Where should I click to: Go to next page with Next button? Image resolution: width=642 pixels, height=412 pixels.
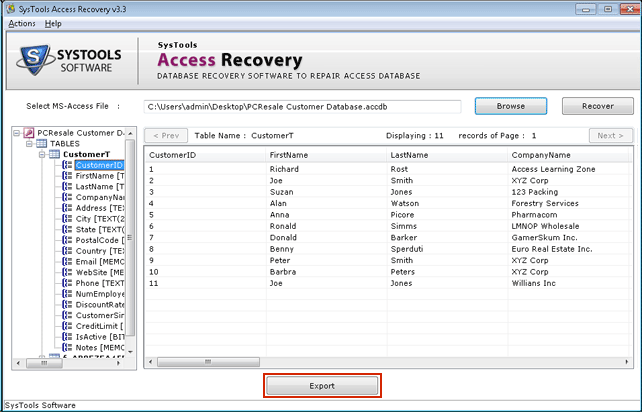[x=610, y=136]
